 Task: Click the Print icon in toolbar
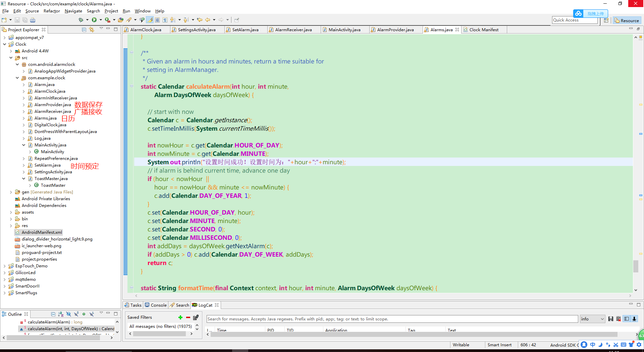coord(33,20)
